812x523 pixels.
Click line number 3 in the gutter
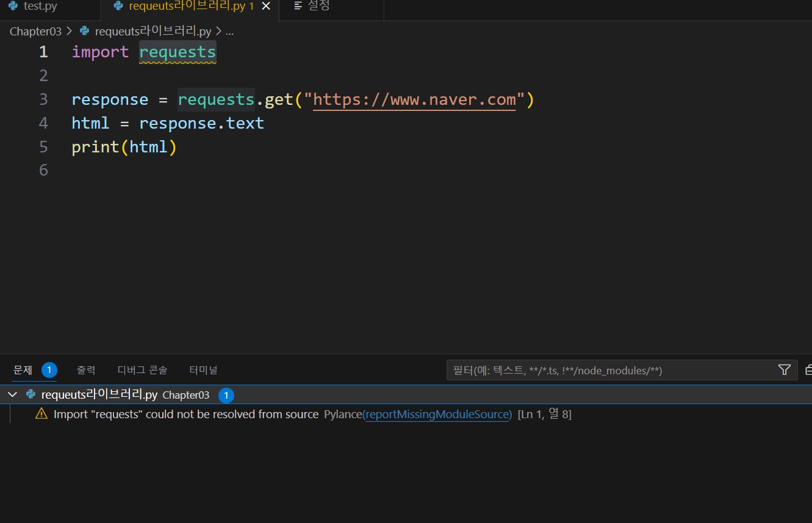point(43,99)
